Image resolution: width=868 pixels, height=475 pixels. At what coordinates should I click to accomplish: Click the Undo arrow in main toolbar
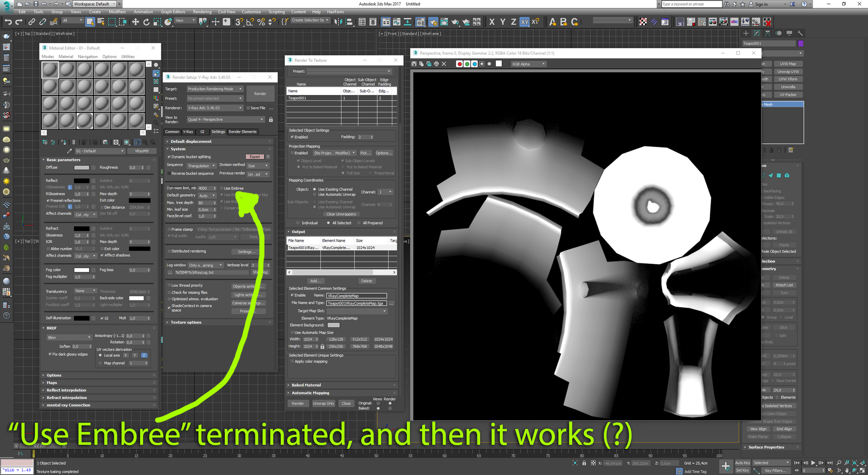point(8,22)
